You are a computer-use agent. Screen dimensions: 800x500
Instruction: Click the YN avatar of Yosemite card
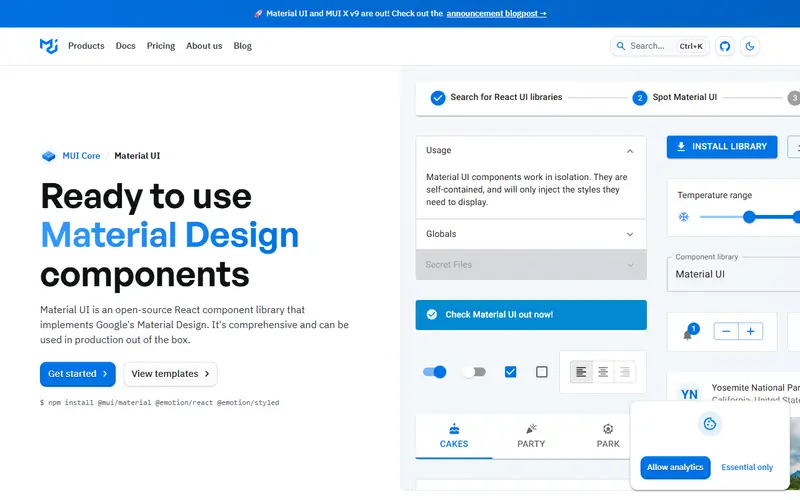pyautogui.click(x=689, y=394)
